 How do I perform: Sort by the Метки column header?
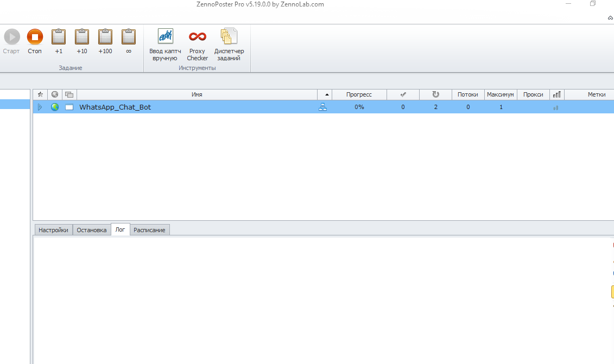point(597,94)
